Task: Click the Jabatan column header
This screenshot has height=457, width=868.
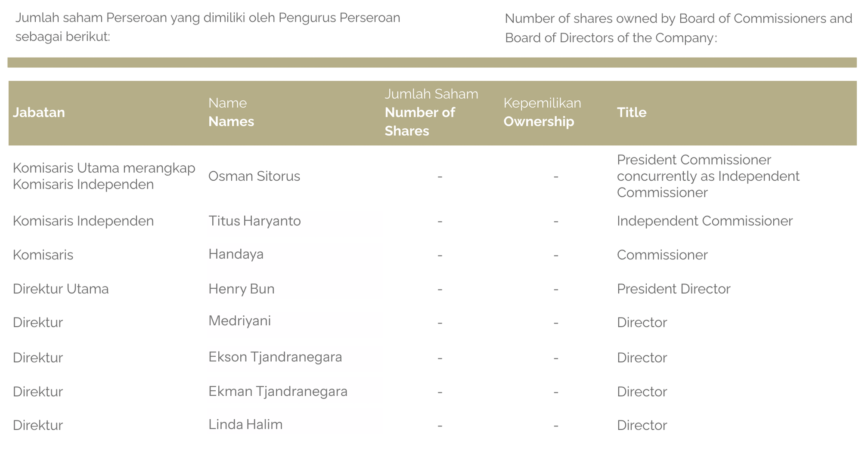Action: click(x=39, y=112)
